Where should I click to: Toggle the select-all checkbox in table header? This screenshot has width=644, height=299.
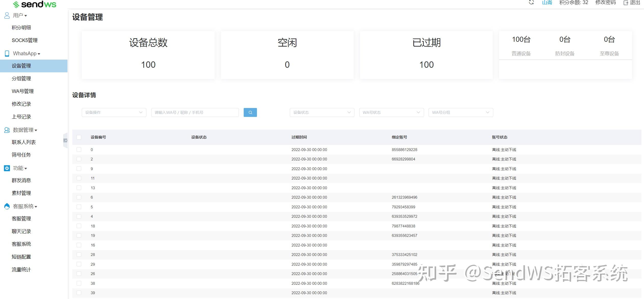(79, 137)
